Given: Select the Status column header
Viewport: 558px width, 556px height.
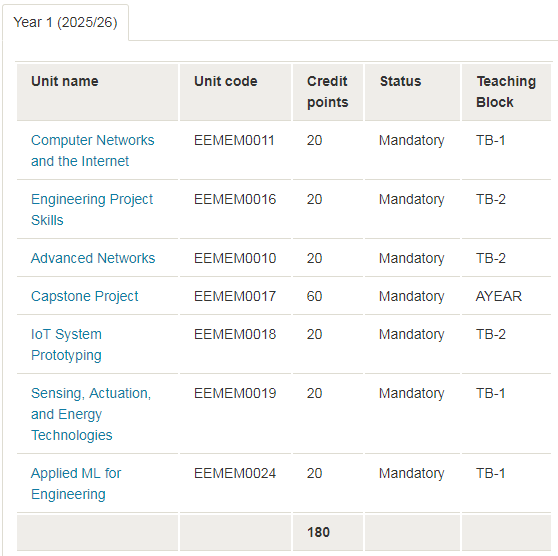Looking at the screenshot, I should point(412,92).
